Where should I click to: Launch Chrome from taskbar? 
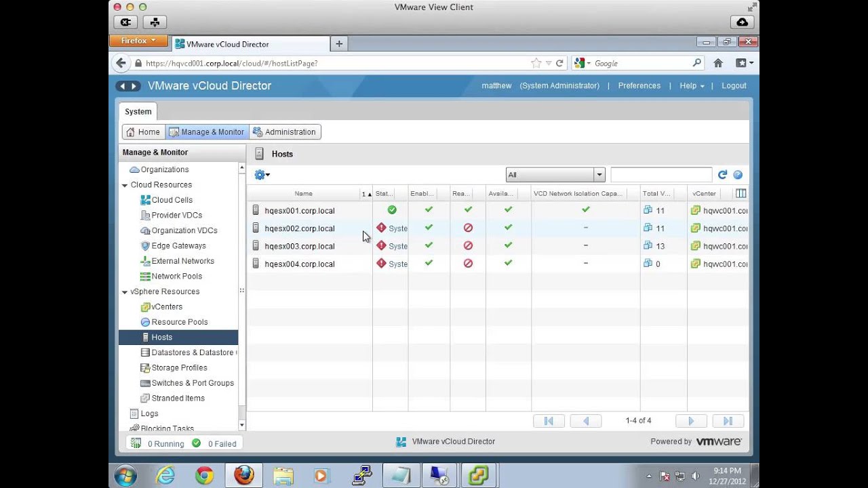tap(204, 476)
